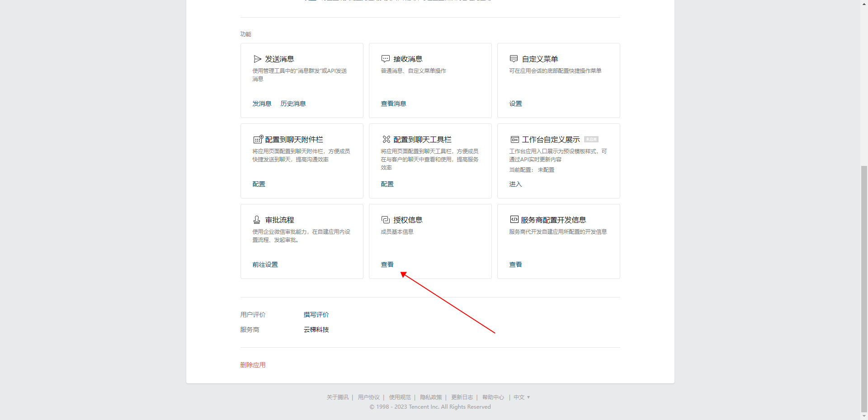
Task: Open 历史消息 link
Action: pos(293,104)
